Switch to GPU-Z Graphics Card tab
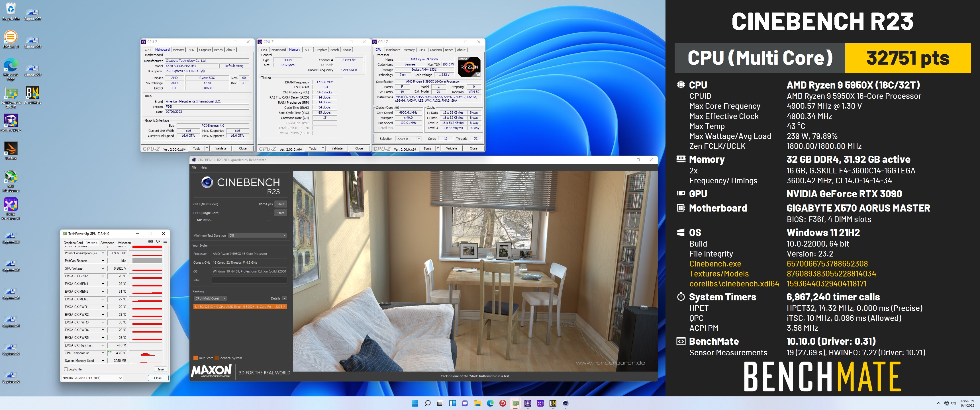The height and width of the screenshot is (410, 980). coord(73,243)
